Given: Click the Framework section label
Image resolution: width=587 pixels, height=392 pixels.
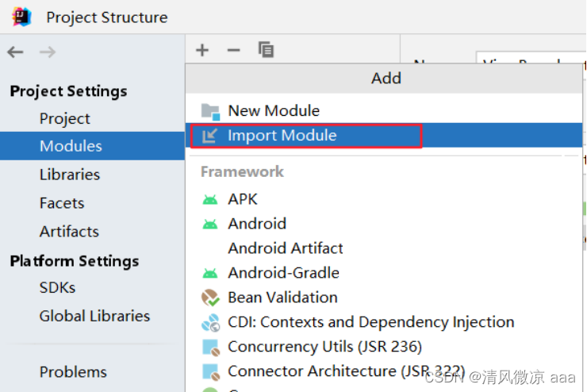Looking at the screenshot, I should tap(242, 172).
